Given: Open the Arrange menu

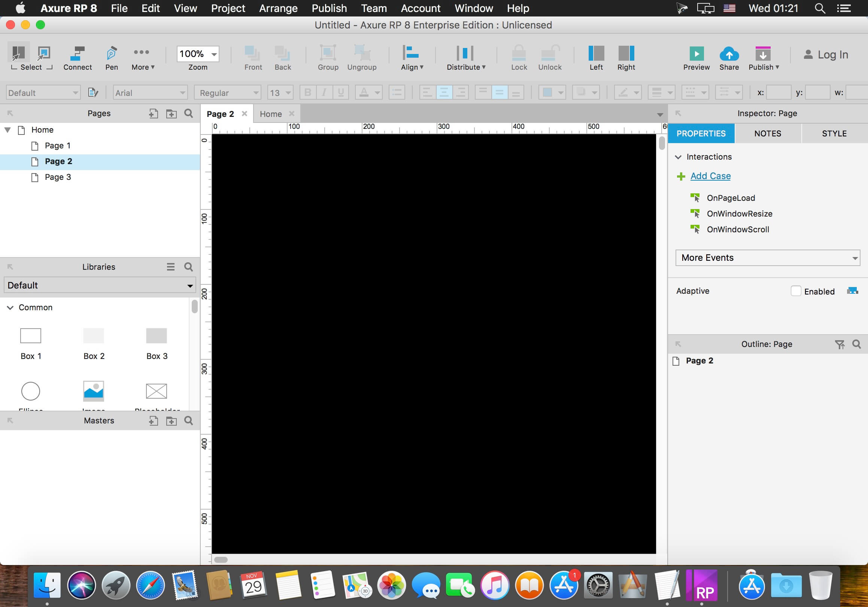Looking at the screenshot, I should 278,8.
